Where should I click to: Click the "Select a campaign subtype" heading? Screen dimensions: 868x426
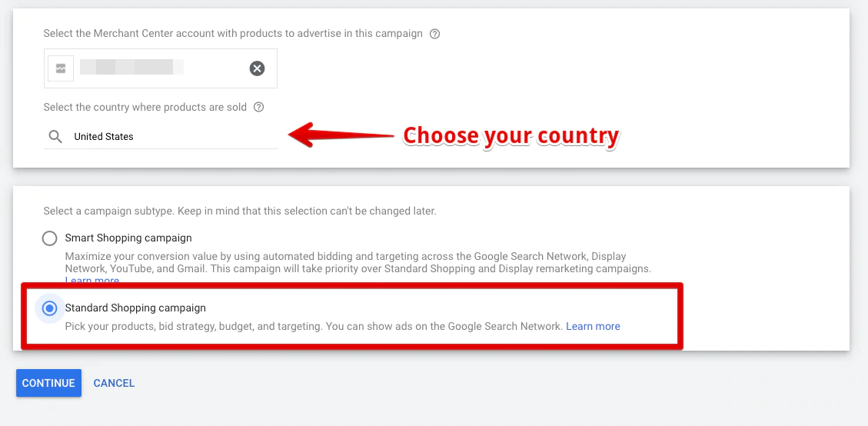[x=239, y=211]
